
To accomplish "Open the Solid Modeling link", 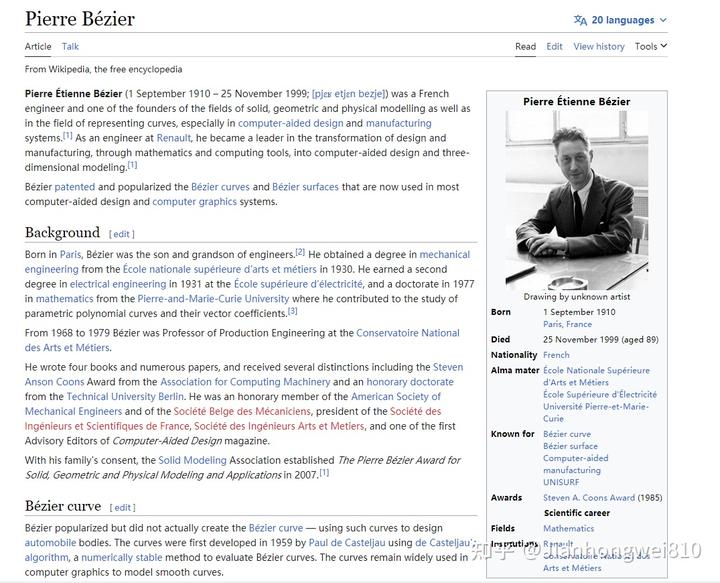I will [192, 460].
